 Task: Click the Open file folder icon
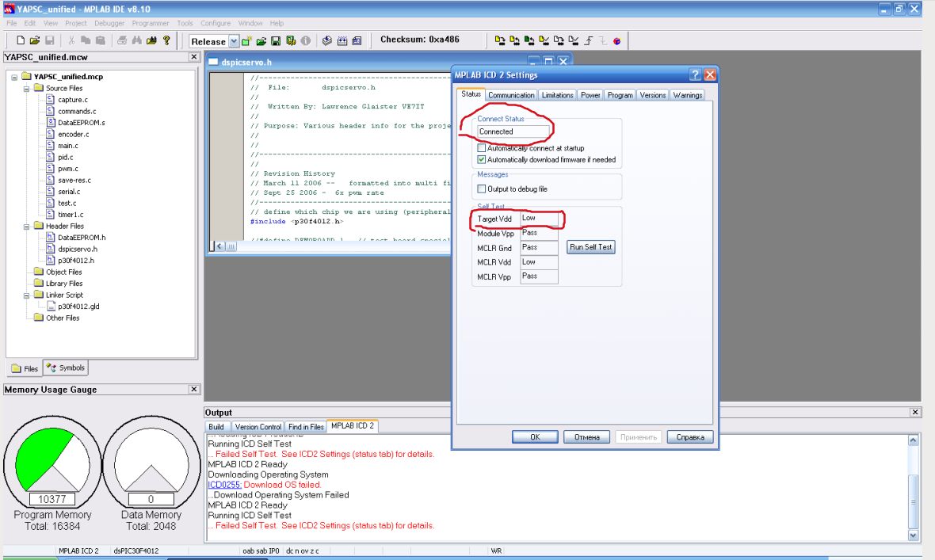click(x=35, y=40)
